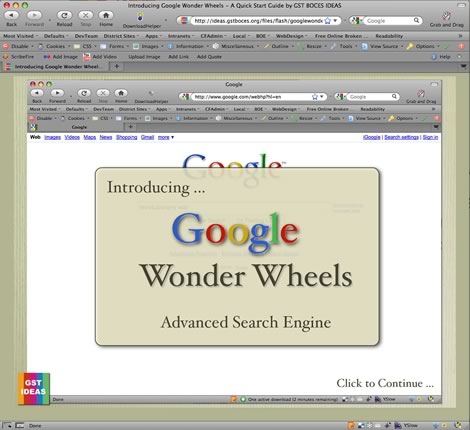The image size is (470, 430).
Task: Open outer browser URL history dropdown arrow
Action: pyautogui.click(x=335, y=21)
